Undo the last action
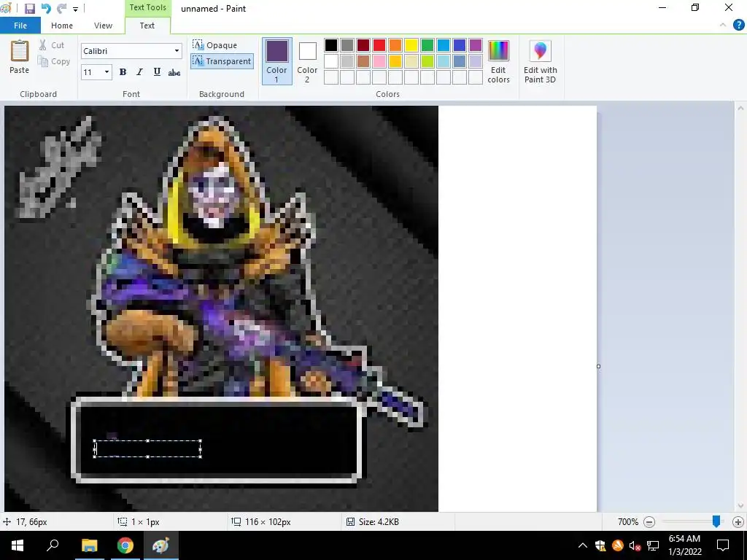Image resolution: width=747 pixels, height=560 pixels. (x=46, y=9)
